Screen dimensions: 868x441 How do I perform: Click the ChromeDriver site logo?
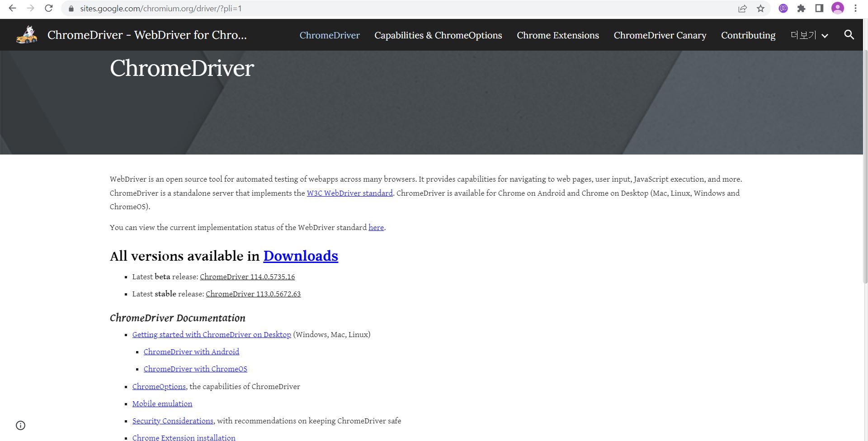27,34
